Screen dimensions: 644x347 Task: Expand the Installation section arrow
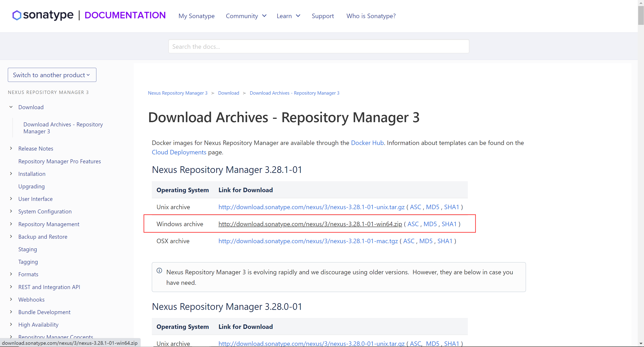pos(11,174)
